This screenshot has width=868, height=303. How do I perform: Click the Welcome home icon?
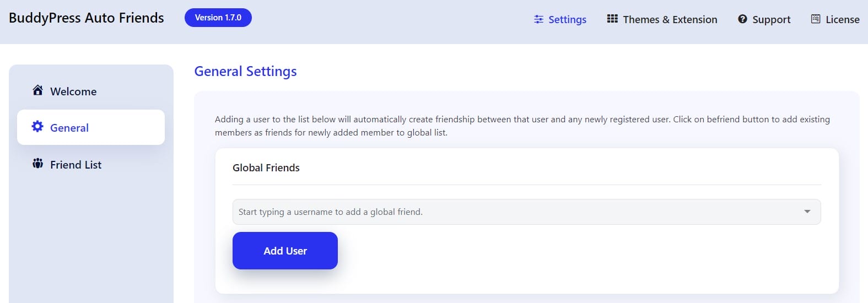37,90
